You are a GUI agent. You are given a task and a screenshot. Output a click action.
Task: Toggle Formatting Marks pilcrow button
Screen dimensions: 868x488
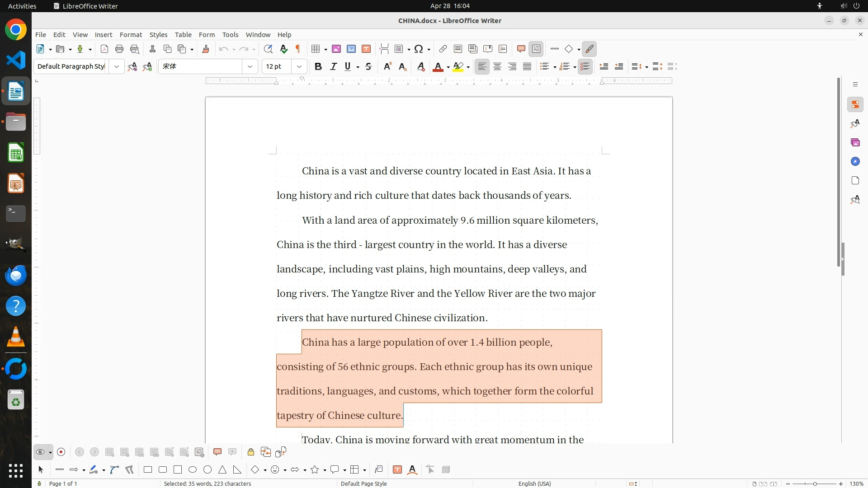coord(298,49)
